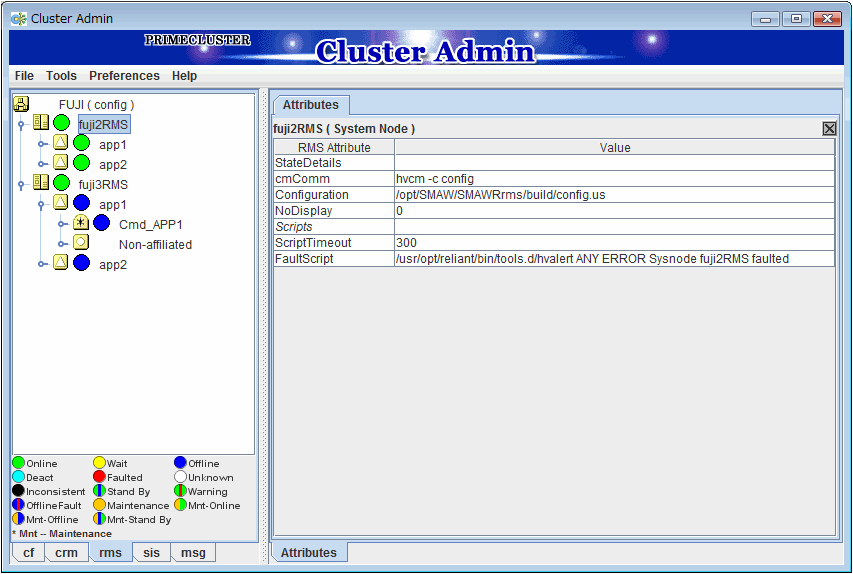Expand the Cmd_APP1 tree handle

[62, 224]
